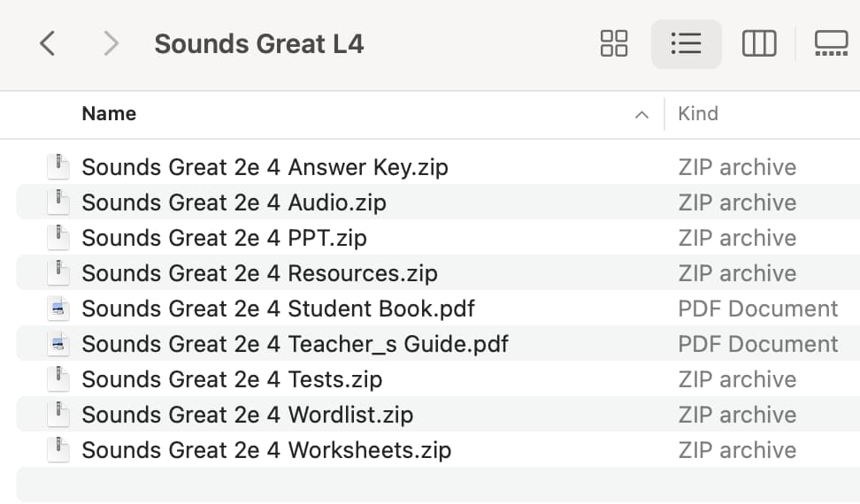Viewport: 860px width, 504px height.
Task: Go forward with the right chevron
Action: click(111, 43)
